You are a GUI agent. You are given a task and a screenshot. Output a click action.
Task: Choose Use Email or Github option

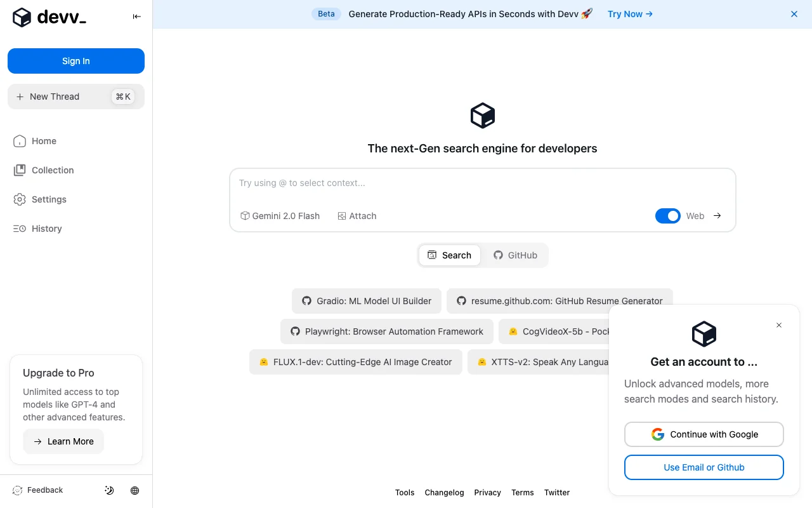[x=704, y=467]
